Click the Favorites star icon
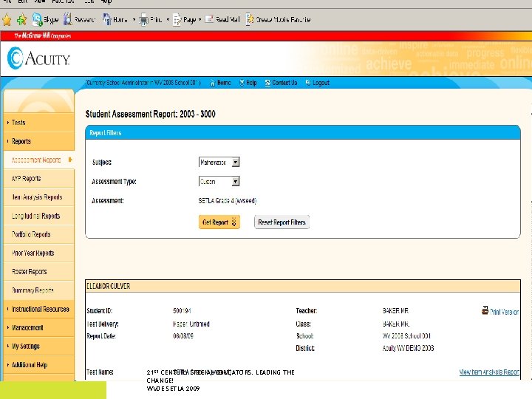The height and width of the screenshot is (399, 532). (7, 20)
